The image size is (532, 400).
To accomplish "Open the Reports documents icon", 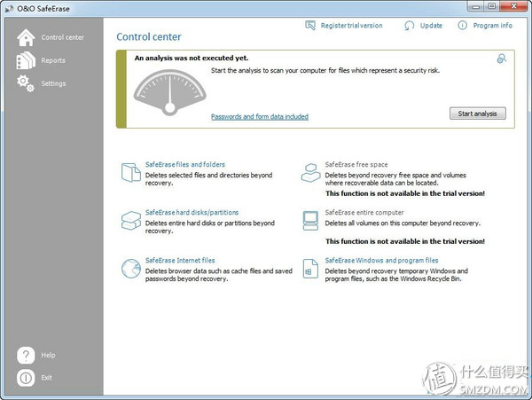I will pos(26,60).
